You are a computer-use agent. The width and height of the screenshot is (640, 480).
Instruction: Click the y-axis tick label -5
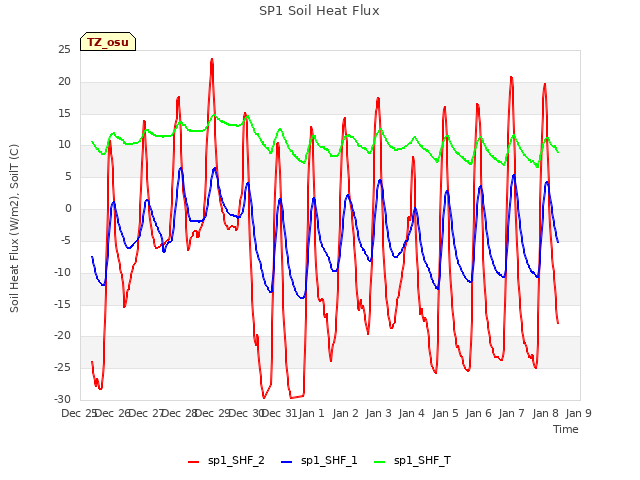pyautogui.click(x=66, y=240)
